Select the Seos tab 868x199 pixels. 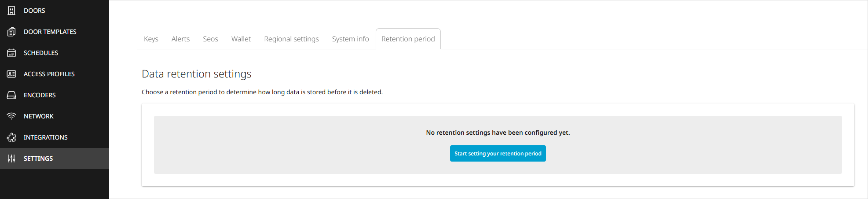[210, 39]
